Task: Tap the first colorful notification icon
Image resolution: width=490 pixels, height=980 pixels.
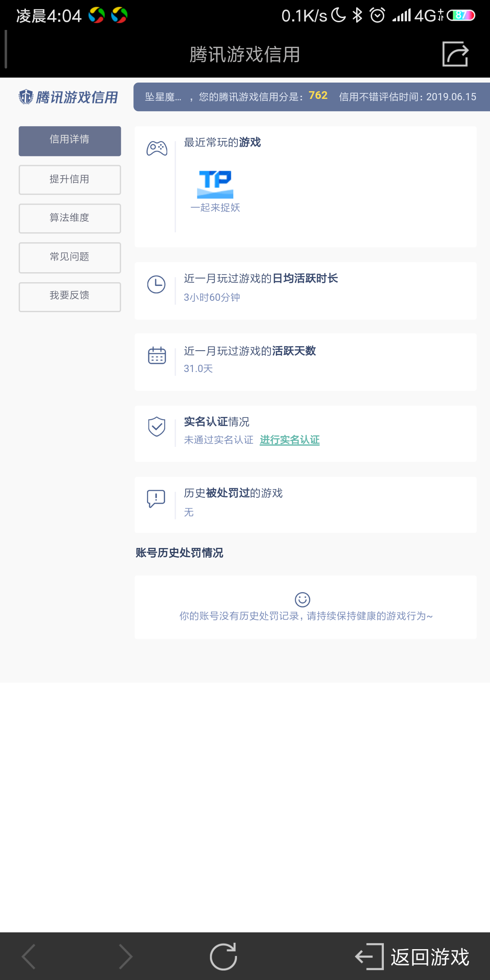Action: pyautogui.click(x=97, y=15)
